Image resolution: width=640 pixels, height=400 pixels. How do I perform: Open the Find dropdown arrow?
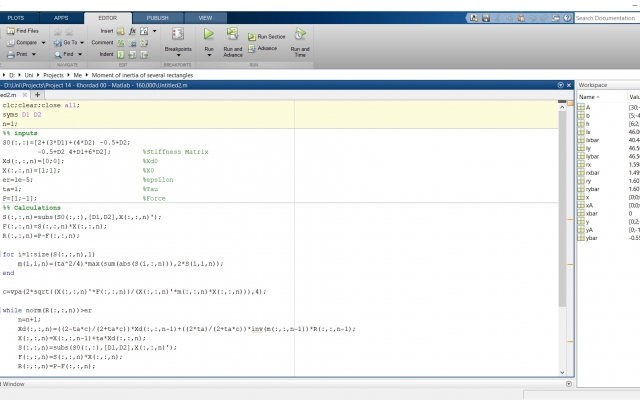tap(80, 54)
